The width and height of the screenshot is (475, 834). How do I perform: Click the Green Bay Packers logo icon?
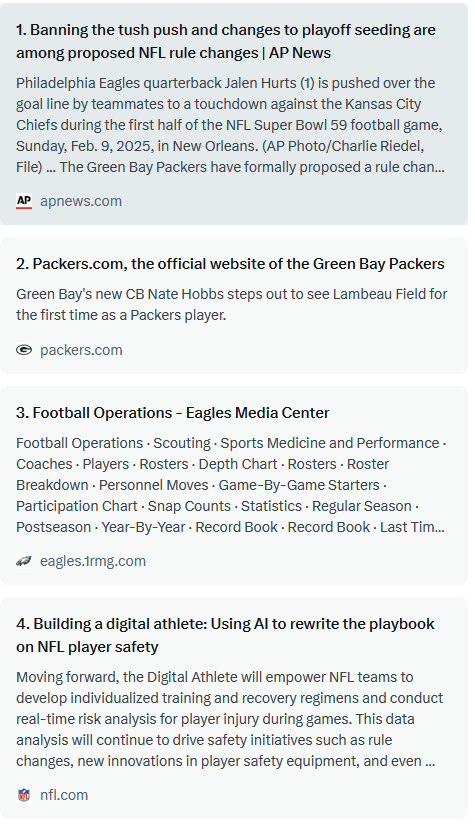point(24,350)
